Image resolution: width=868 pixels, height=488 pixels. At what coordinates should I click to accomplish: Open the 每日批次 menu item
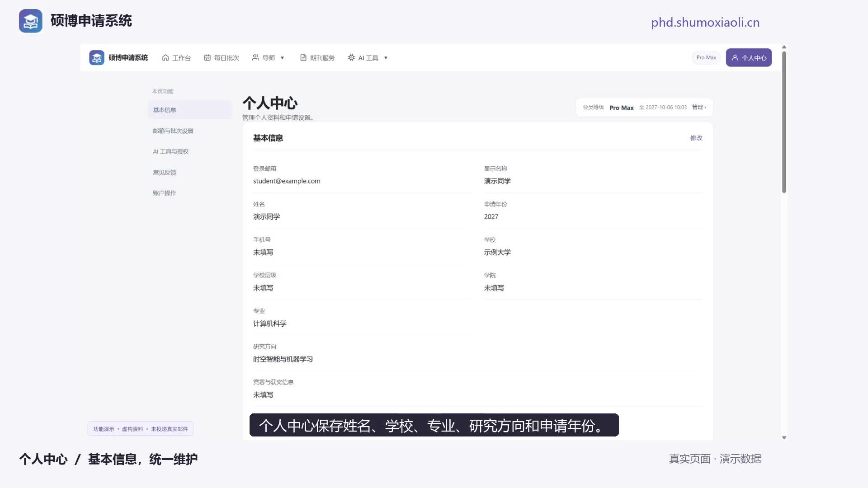(x=221, y=58)
